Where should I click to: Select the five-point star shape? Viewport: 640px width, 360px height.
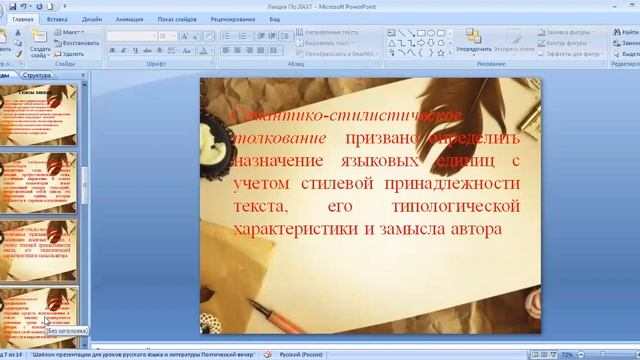coord(441,53)
